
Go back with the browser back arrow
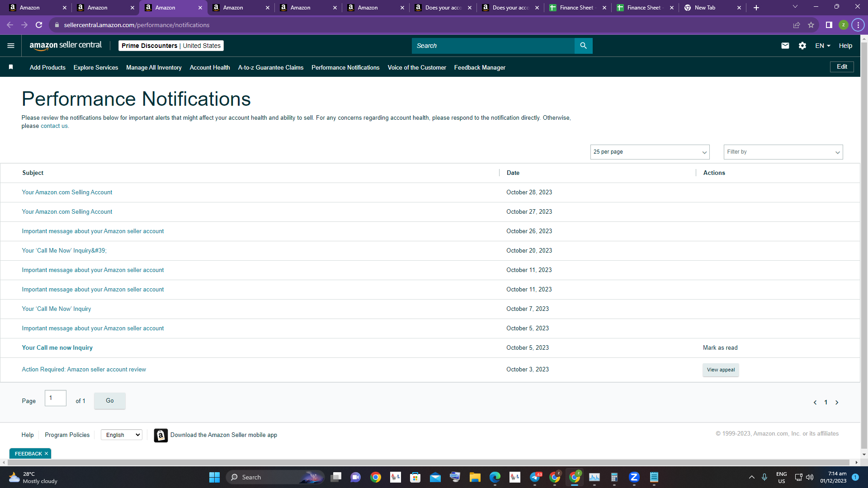(10, 25)
